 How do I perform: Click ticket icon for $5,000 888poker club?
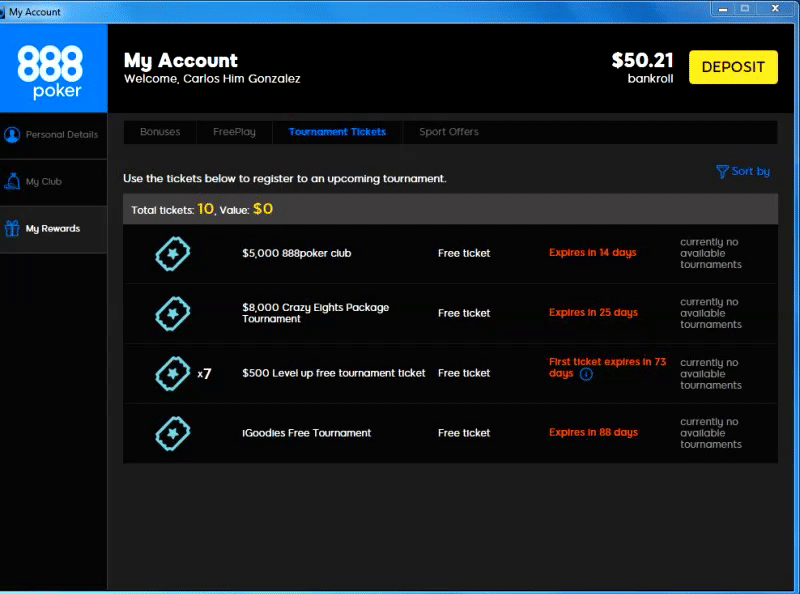point(172,254)
